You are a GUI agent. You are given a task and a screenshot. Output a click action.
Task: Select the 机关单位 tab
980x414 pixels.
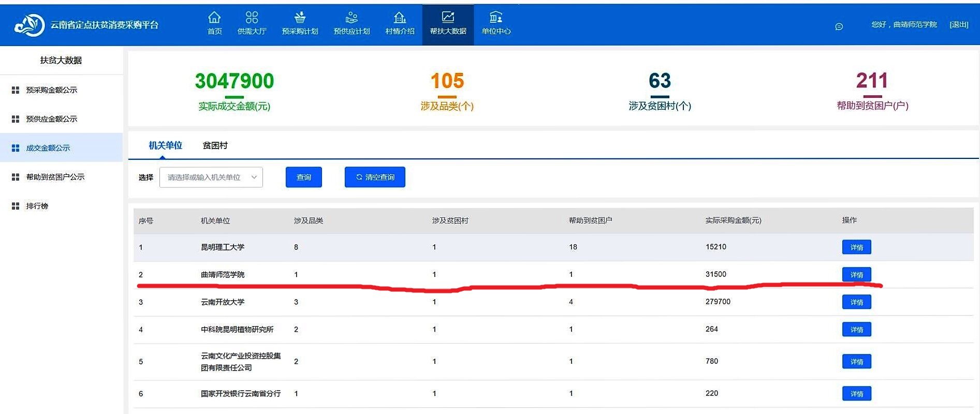click(165, 146)
